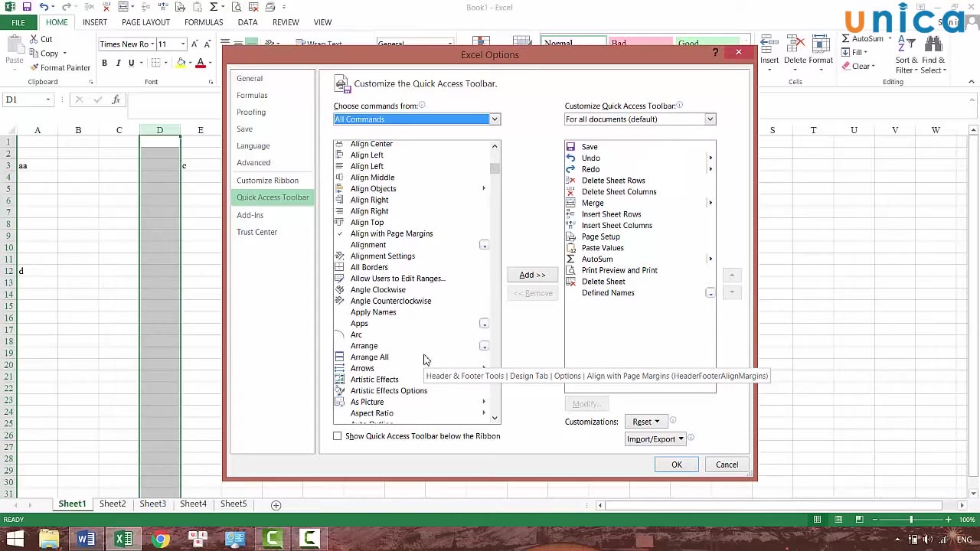The height and width of the screenshot is (551, 980).
Task: Click the command list scroll down arrow
Action: coord(495,419)
